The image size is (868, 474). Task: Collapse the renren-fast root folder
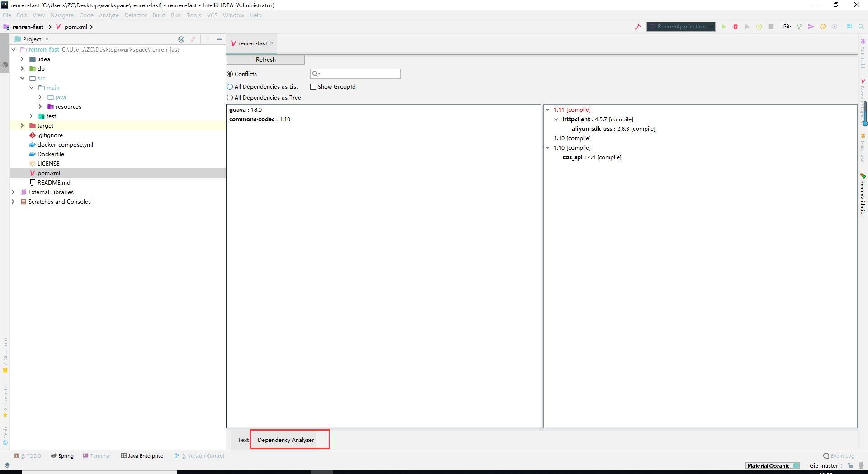tap(14, 50)
